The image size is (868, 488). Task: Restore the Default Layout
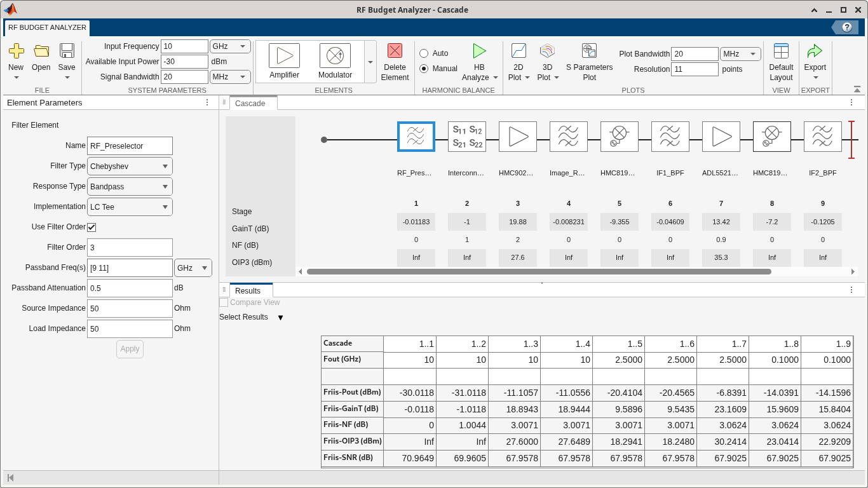[x=781, y=51]
